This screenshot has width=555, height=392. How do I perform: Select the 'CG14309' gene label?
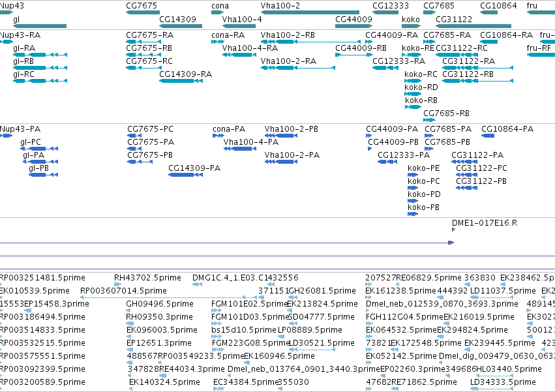coord(177,20)
